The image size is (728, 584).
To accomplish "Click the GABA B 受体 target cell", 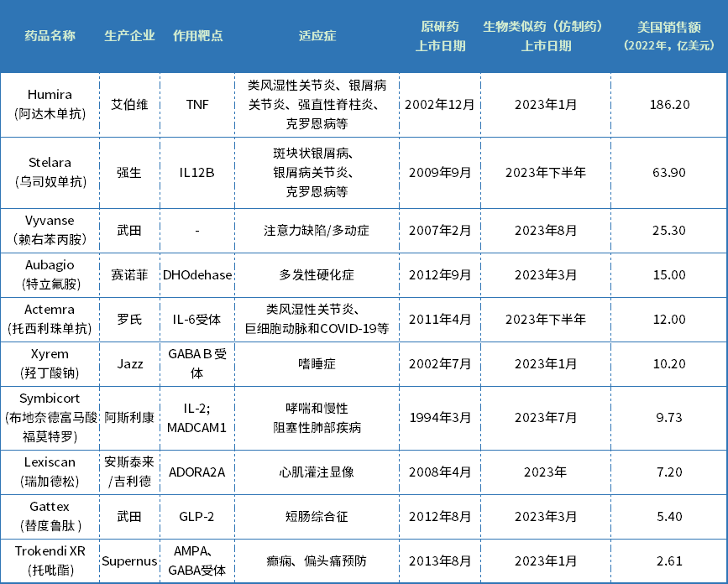I will [197, 363].
